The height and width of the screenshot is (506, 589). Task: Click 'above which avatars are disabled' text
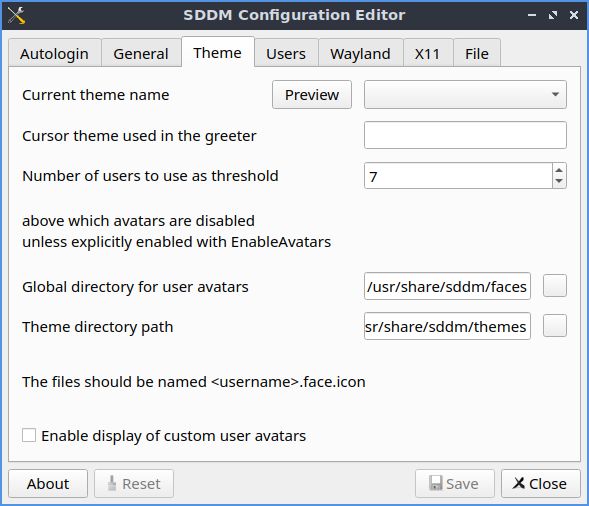(138, 221)
